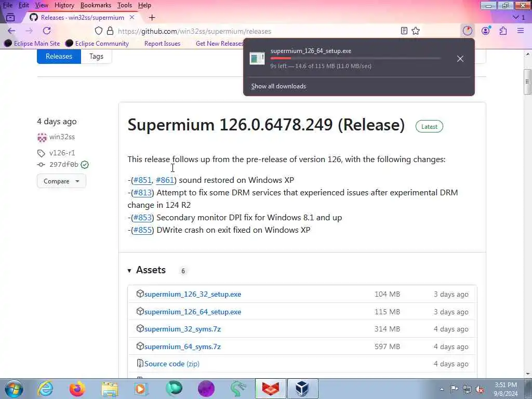Close the Releases win32ss/supermium tab
This screenshot has width=532, height=399.
point(132,17)
